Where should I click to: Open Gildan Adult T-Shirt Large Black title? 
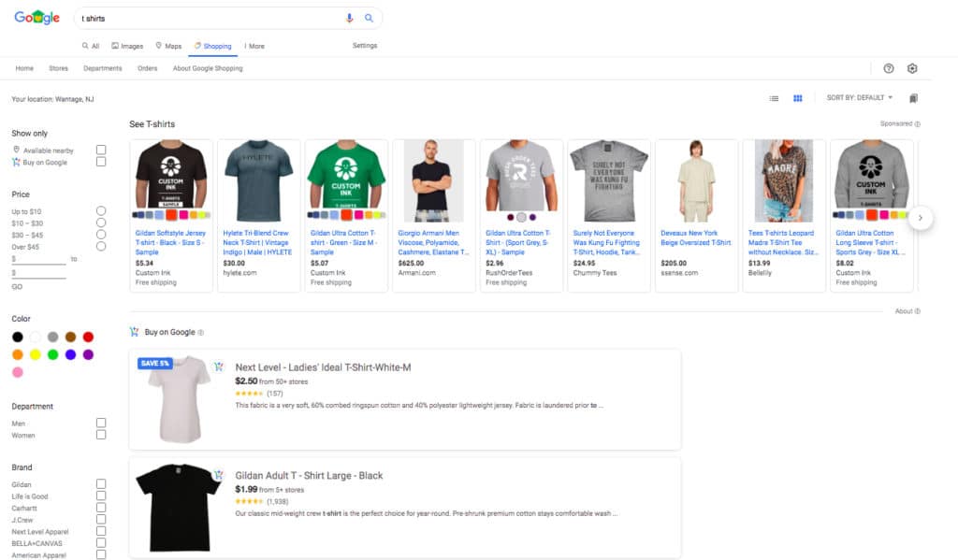(309, 475)
